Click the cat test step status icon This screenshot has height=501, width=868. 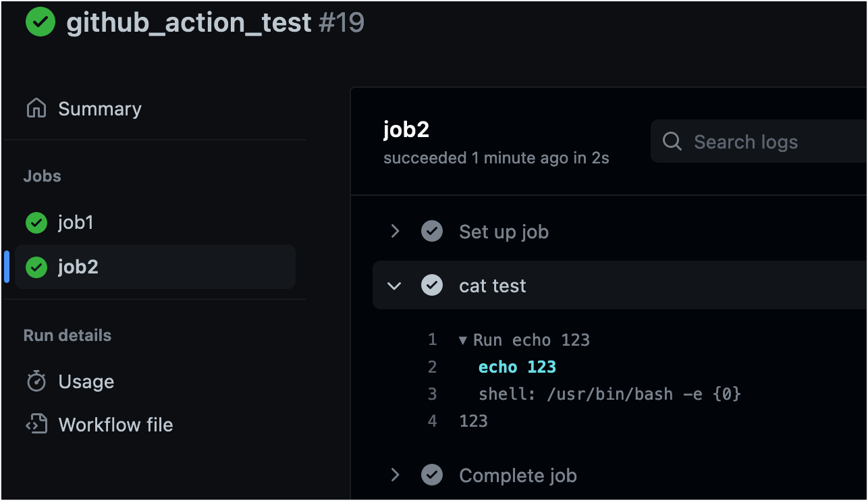(x=432, y=286)
